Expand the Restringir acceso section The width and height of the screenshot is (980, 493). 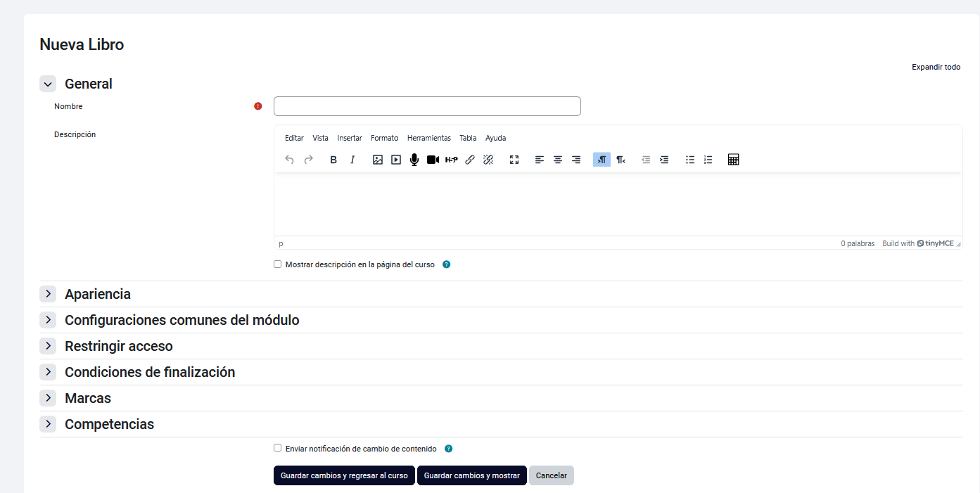(x=48, y=346)
